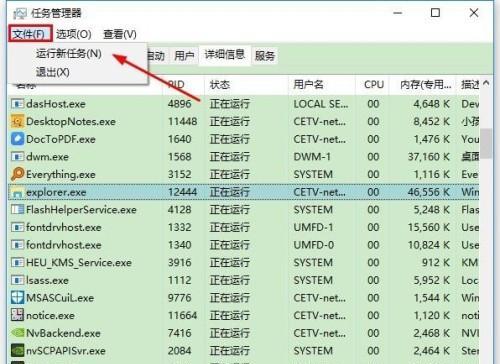Click the 15,560 K memory value

tap(429, 227)
